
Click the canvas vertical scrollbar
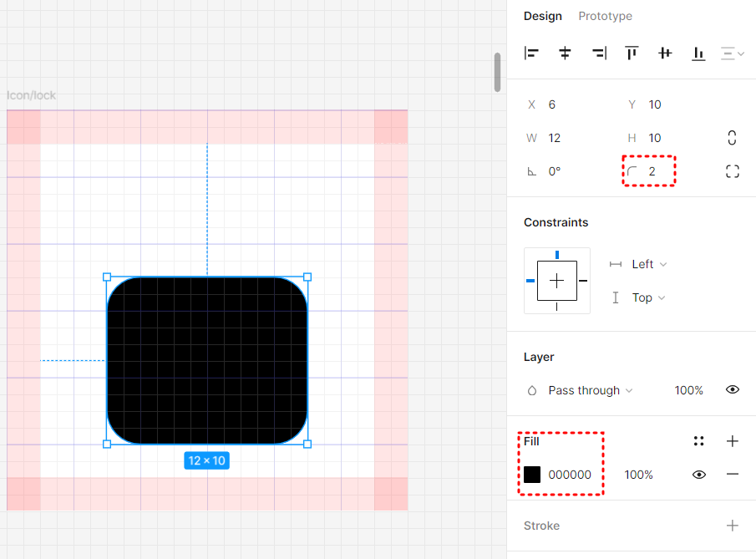497,72
